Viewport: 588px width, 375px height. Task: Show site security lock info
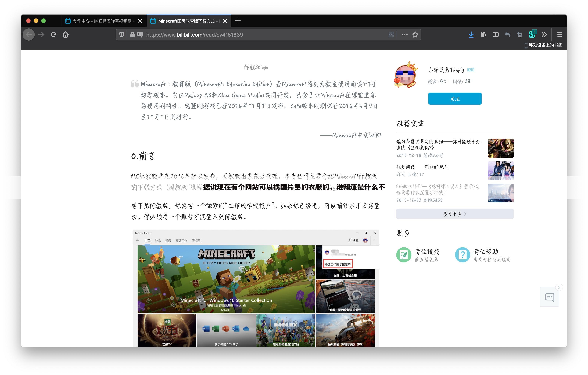coord(132,35)
